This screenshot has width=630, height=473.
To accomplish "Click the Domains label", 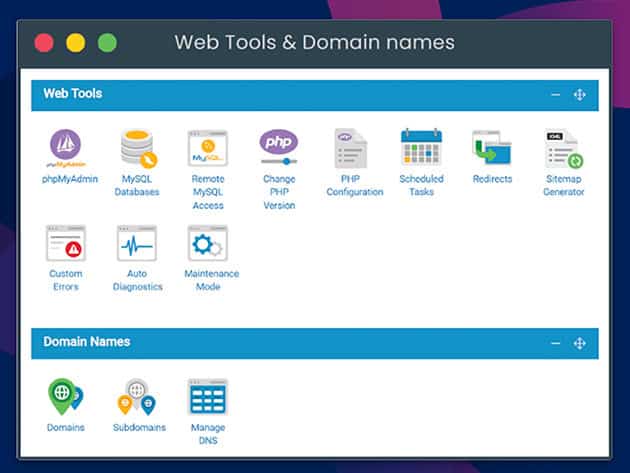I will tap(66, 428).
